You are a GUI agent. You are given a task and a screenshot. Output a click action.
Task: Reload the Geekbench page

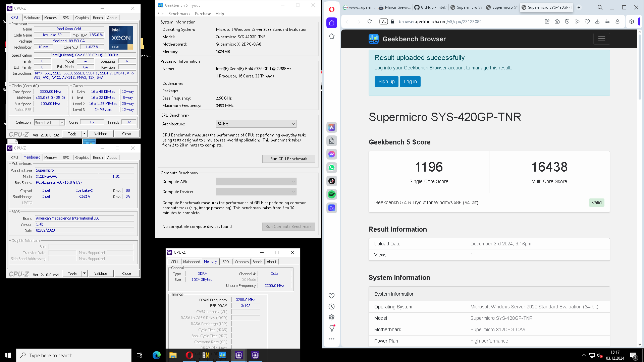coord(369,21)
